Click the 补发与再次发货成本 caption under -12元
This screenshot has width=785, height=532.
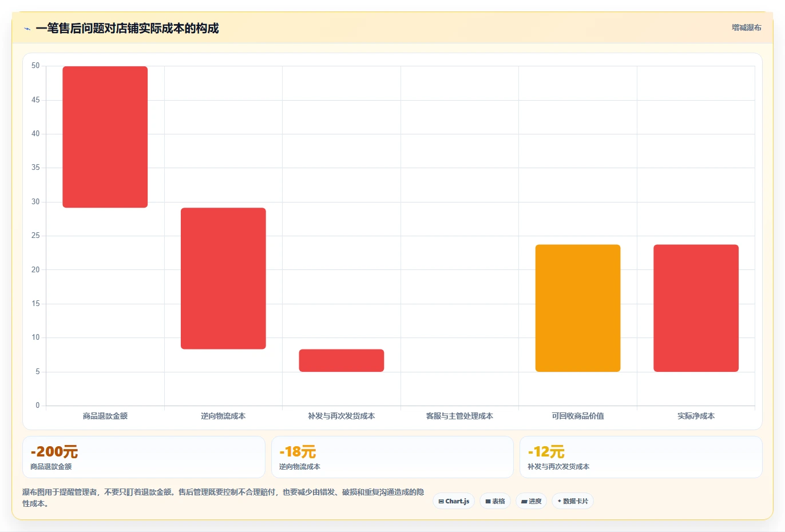[x=558, y=467]
